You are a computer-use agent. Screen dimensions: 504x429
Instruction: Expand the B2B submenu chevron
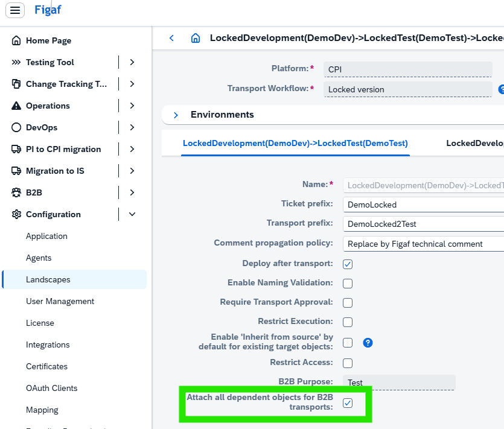point(132,192)
